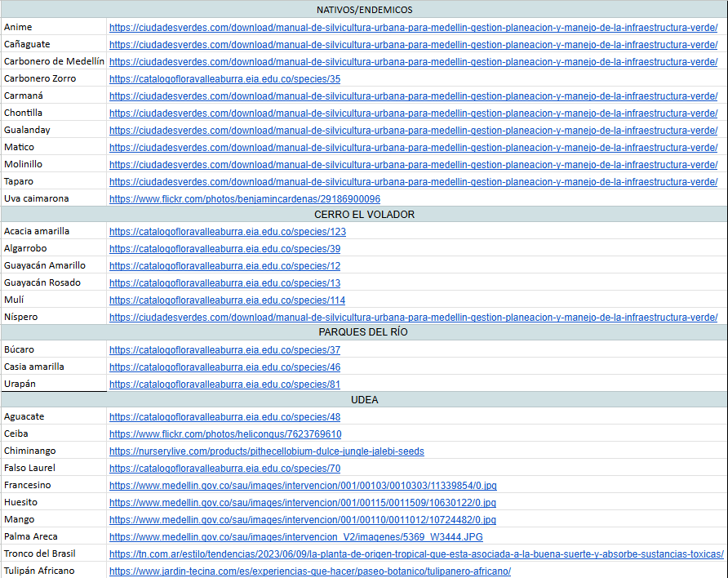The height and width of the screenshot is (578, 728).
Task: Open the Guayacán Rosado species/13 link
Action: click(x=224, y=282)
